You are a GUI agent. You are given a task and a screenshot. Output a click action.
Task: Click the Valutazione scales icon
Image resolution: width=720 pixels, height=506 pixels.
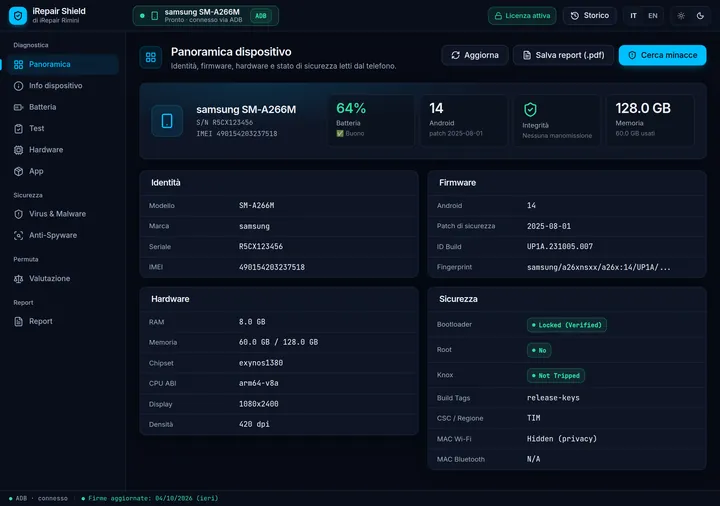click(x=18, y=279)
